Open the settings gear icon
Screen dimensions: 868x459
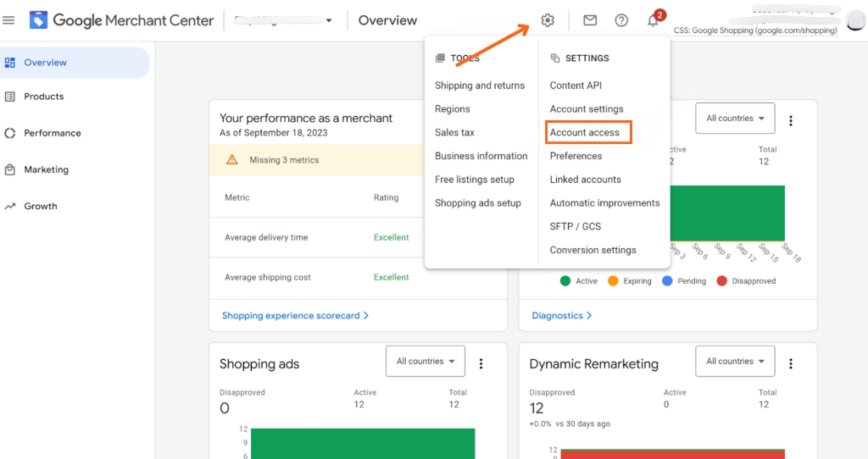coord(548,20)
